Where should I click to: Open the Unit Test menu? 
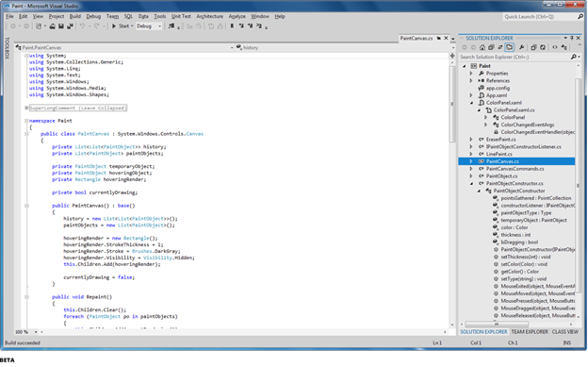pos(181,17)
